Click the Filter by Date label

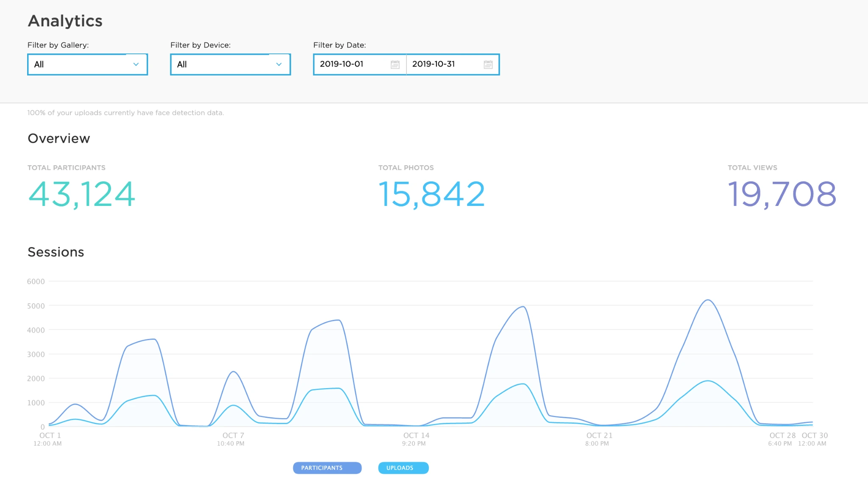coord(339,45)
